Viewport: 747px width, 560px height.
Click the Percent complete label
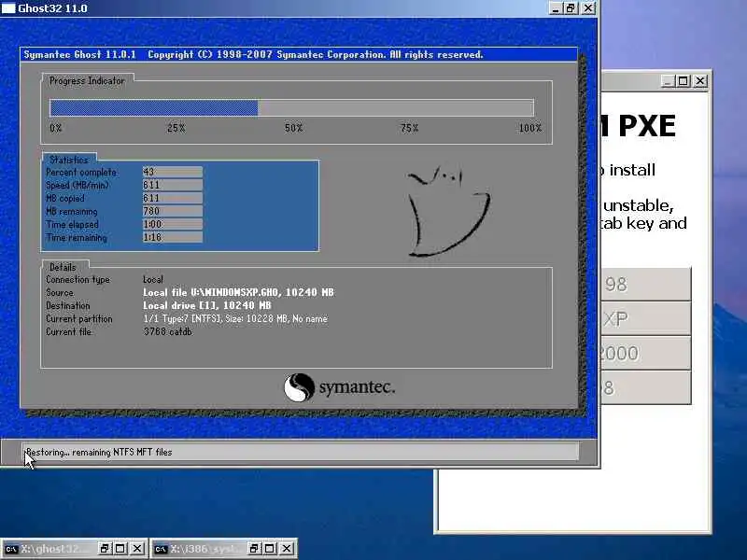click(82, 172)
